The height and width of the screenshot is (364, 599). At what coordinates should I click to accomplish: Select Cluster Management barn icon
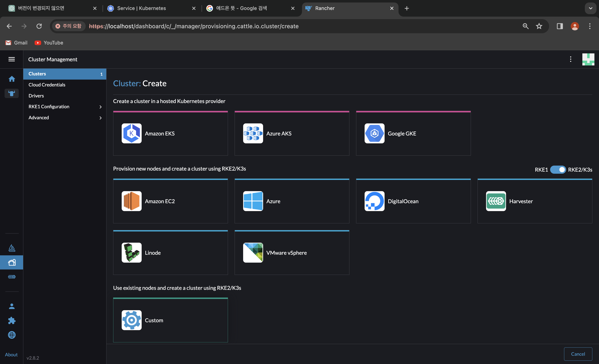pyautogui.click(x=12, y=262)
